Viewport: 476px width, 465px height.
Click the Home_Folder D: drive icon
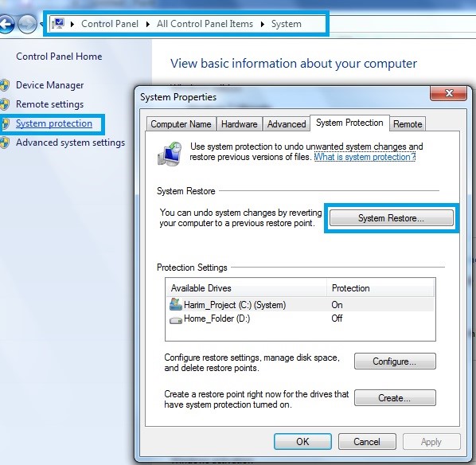click(x=176, y=320)
